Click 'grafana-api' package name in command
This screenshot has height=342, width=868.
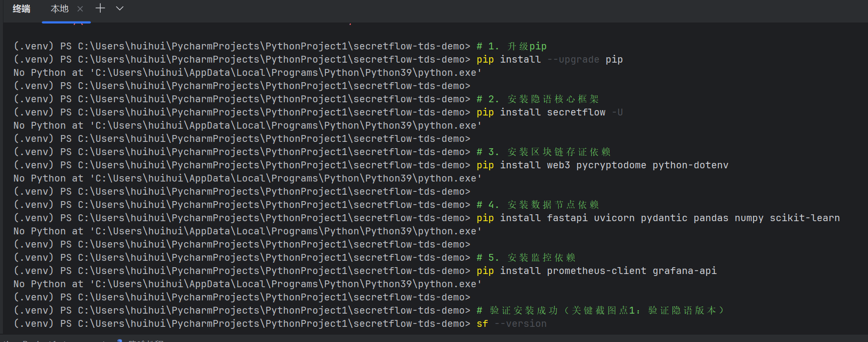pos(684,271)
